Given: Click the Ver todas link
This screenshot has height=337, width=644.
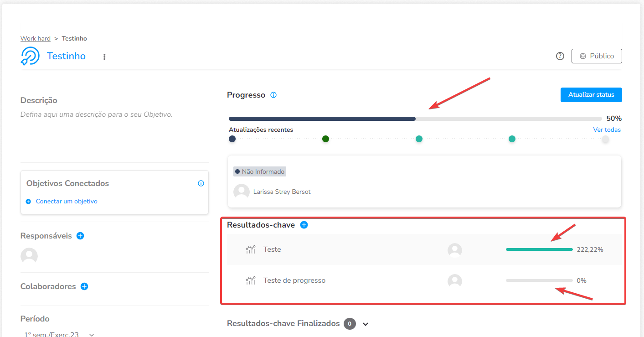Looking at the screenshot, I should (x=607, y=130).
